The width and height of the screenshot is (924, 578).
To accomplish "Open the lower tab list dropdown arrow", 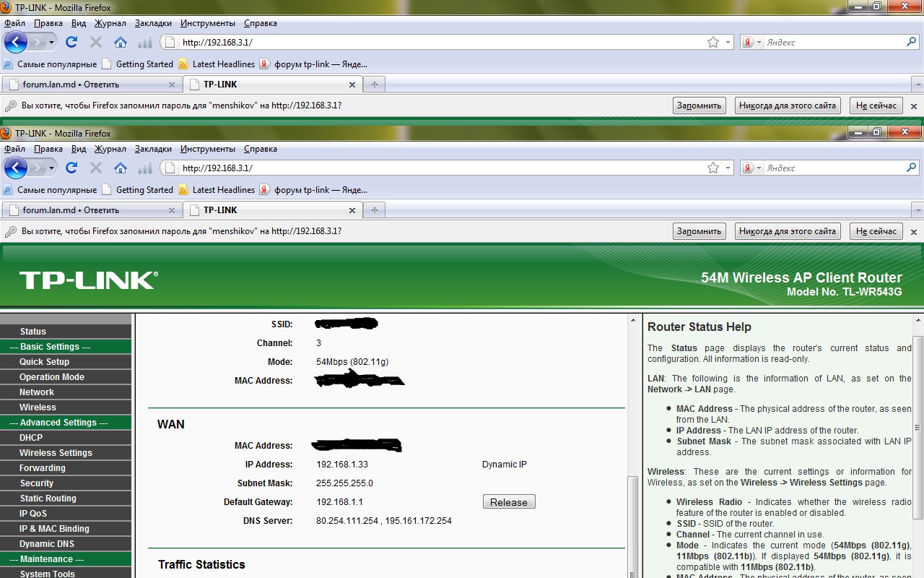I will coord(918,210).
